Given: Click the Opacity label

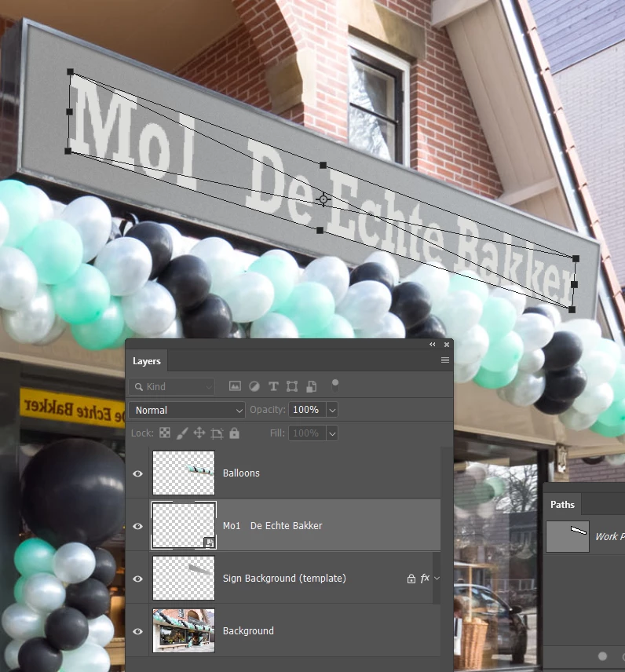Looking at the screenshot, I should click(268, 410).
